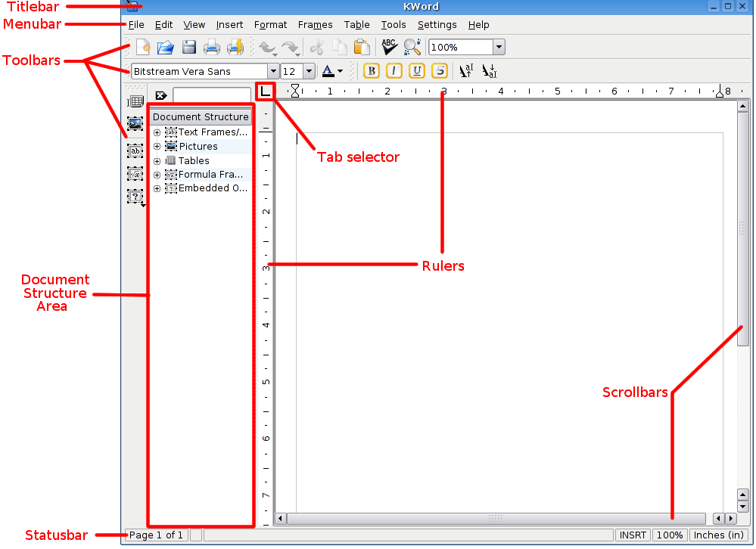This screenshot has width=756, height=549.
Task: Open the zoom 100% dropdown
Action: click(498, 48)
